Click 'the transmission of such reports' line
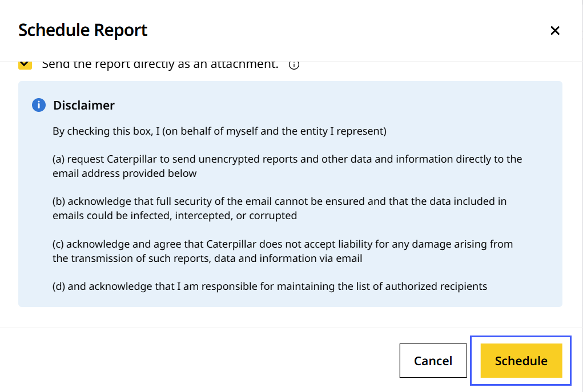The height and width of the screenshot is (392, 583). coord(207,258)
